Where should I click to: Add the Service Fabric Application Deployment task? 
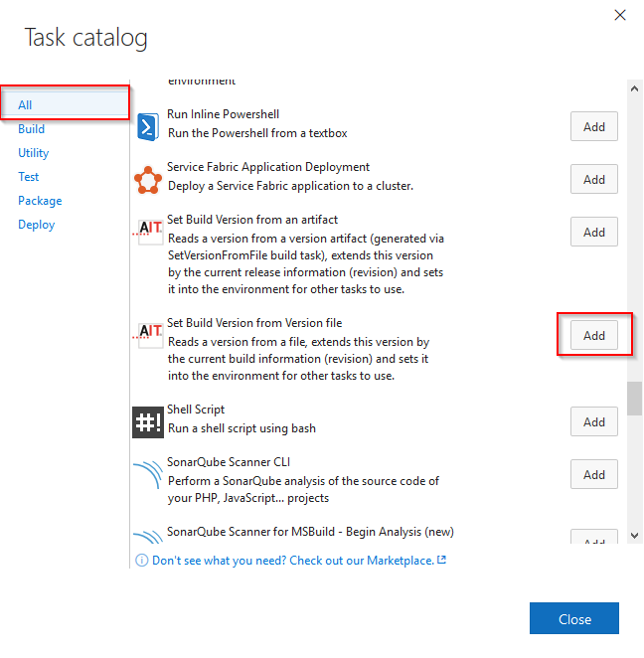pyautogui.click(x=594, y=179)
